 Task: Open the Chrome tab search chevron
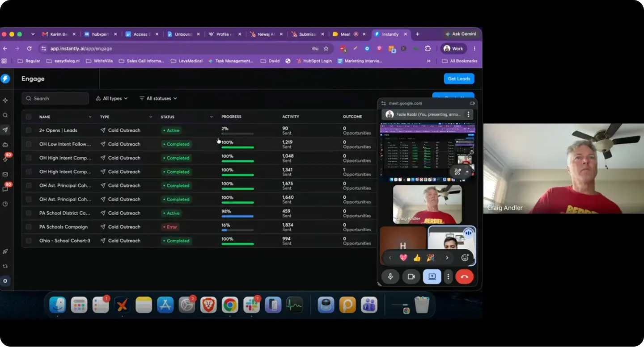tap(33, 34)
